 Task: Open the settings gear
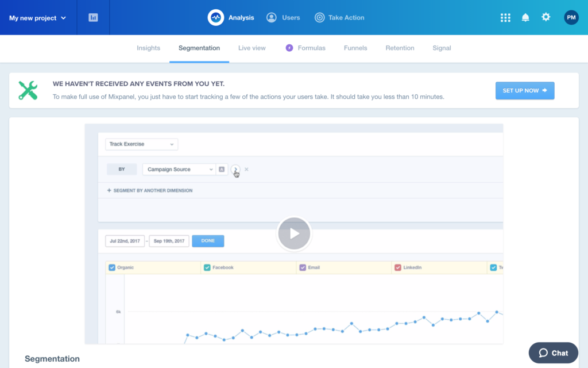pos(546,17)
